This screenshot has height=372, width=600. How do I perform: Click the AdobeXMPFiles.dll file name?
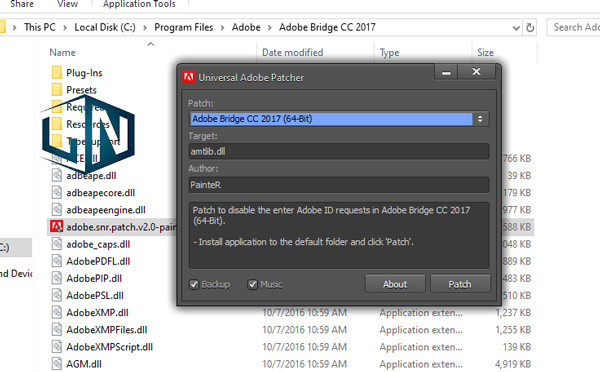tap(107, 330)
